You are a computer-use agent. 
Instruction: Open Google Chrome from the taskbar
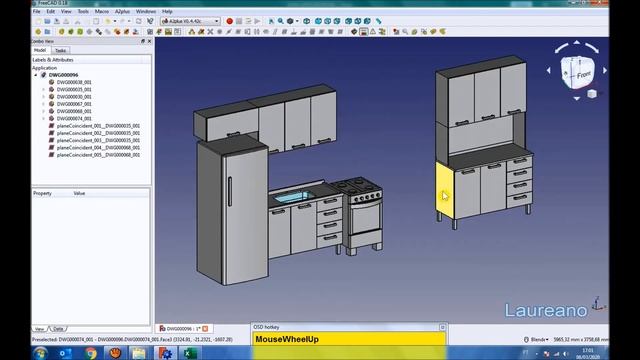tap(91, 353)
